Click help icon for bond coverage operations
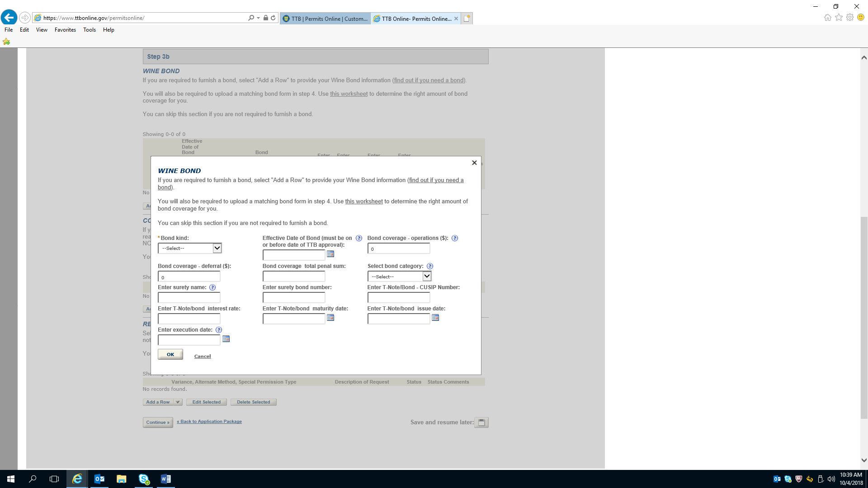The image size is (868, 488). coord(455,238)
